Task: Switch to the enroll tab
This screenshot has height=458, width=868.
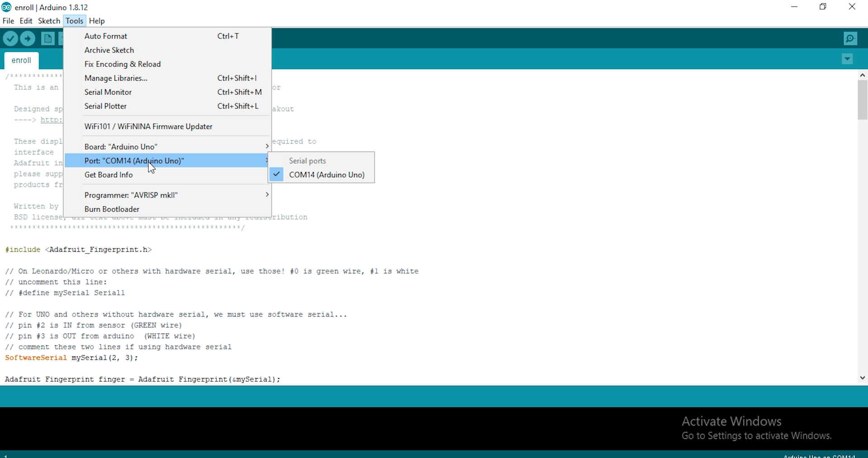Action: point(21,60)
